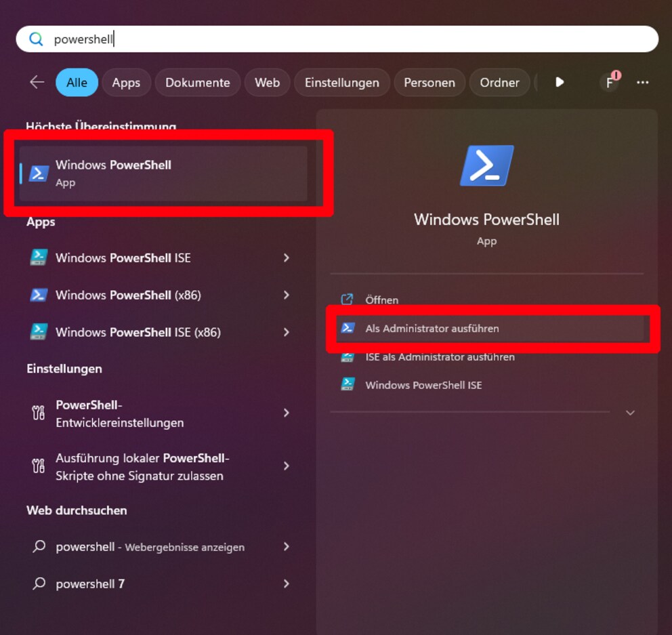Image resolution: width=672 pixels, height=635 pixels.
Task: Expand the powershell 7 web search entry
Action: pos(287,583)
